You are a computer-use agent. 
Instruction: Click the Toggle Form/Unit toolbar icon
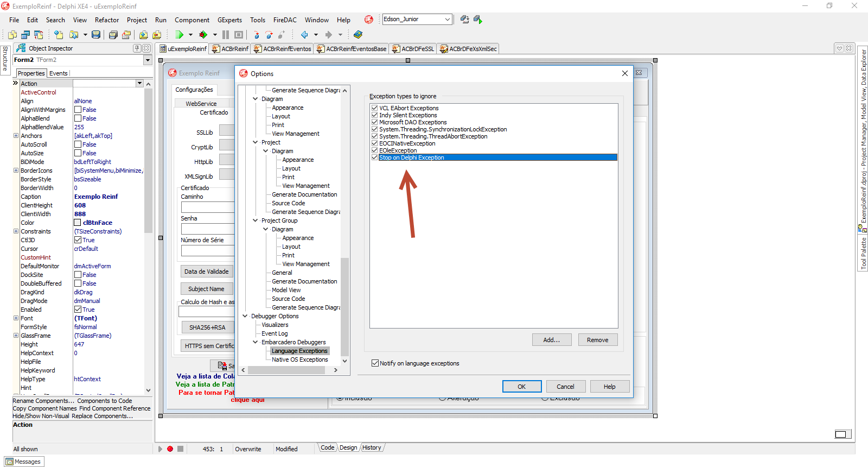[39, 35]
